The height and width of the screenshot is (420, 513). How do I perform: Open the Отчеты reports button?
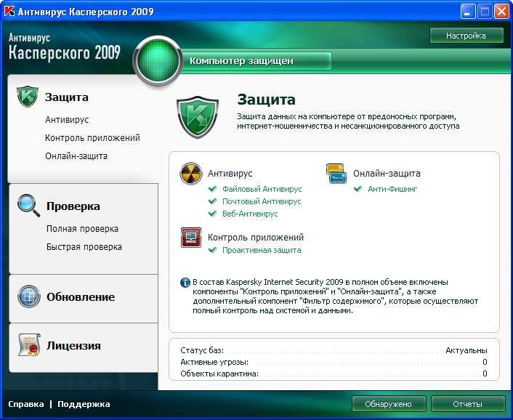[468, 404]
